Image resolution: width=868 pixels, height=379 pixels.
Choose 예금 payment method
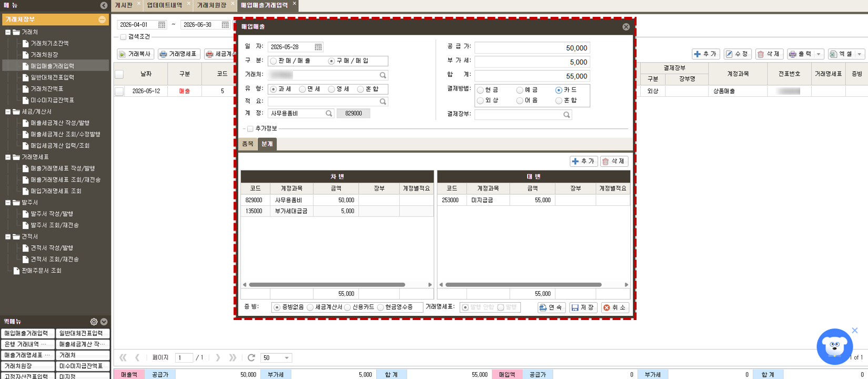(x=520, y=91)
